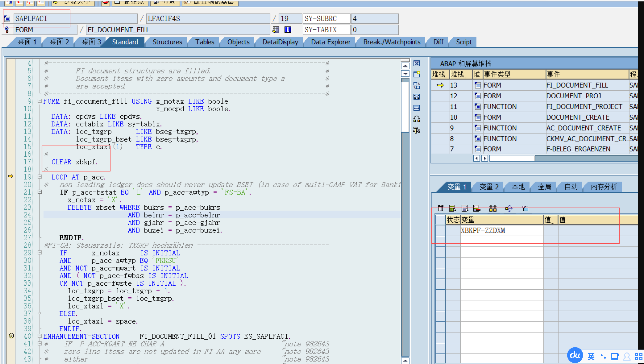The width and height of the screenshot is (644, 364).
Task: Click the LFACIF4S include field
Action: tap(208, 18)
